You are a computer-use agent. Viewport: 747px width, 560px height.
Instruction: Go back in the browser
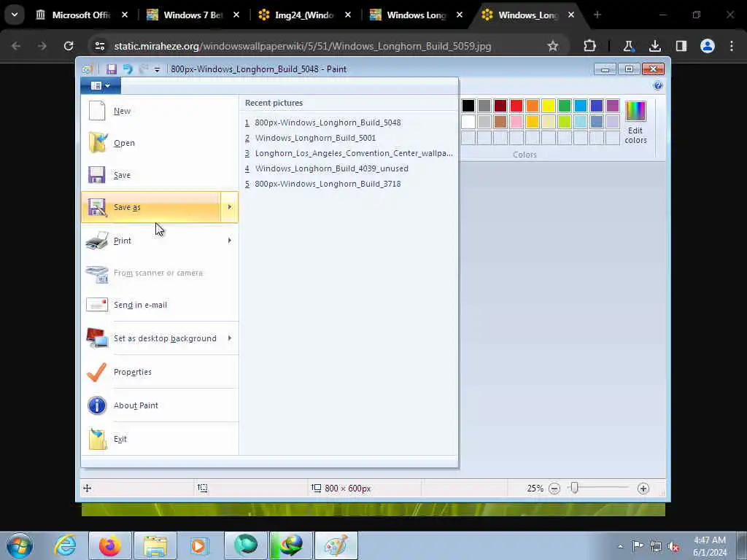click(x=16, y=46)
